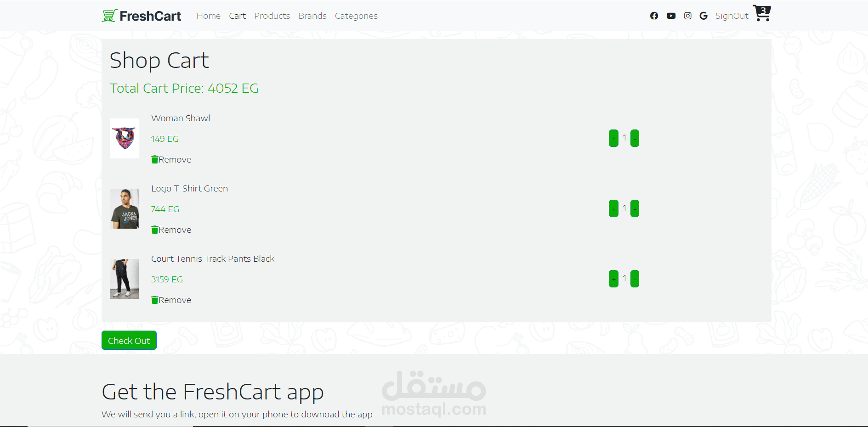Sign out of the account
Image resolution: width=868 pixels, height=427 pixels.
click(732, 16)
